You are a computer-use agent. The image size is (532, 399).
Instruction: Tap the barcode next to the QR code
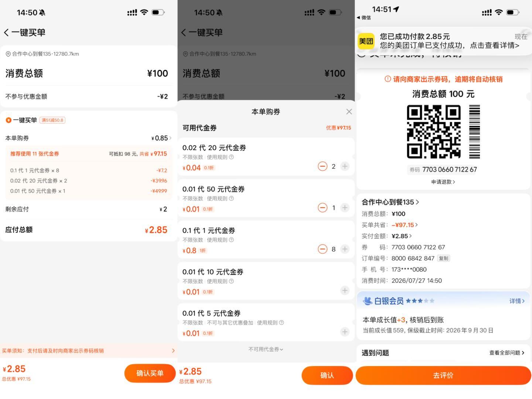(474, 132)
